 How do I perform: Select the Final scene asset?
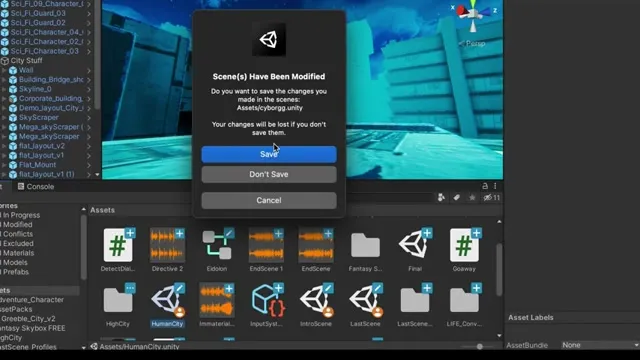pos(415,244)
